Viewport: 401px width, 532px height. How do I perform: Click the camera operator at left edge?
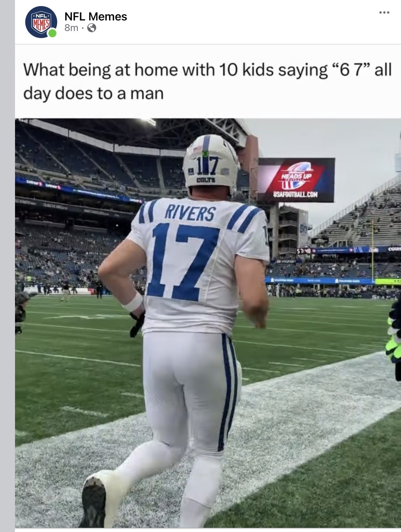click(21, 310)
